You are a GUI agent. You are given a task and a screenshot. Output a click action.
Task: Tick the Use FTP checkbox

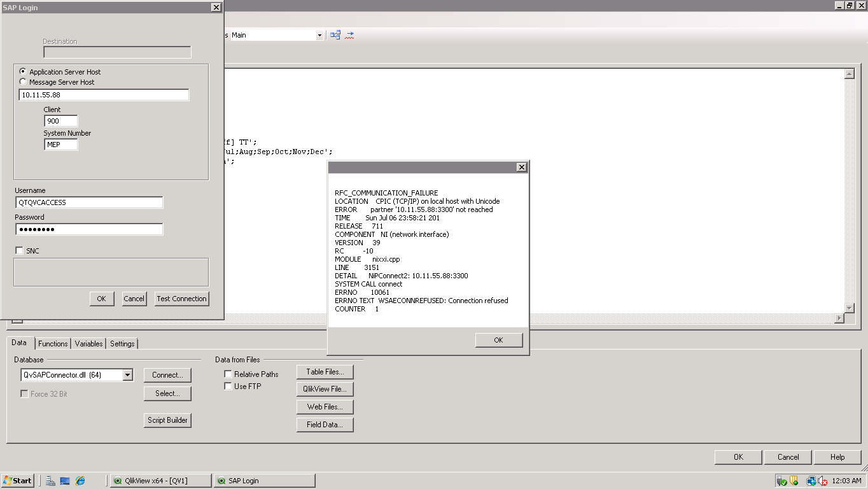click(x=228, y=386)
